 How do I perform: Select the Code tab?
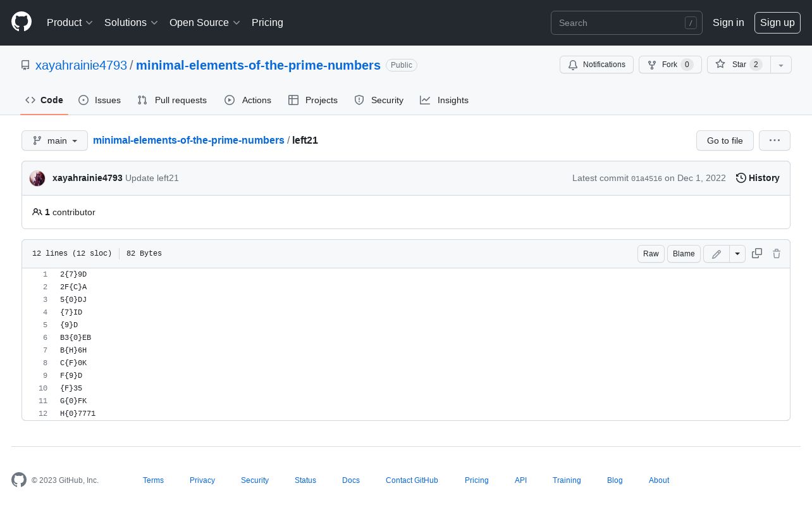point(44,100)
